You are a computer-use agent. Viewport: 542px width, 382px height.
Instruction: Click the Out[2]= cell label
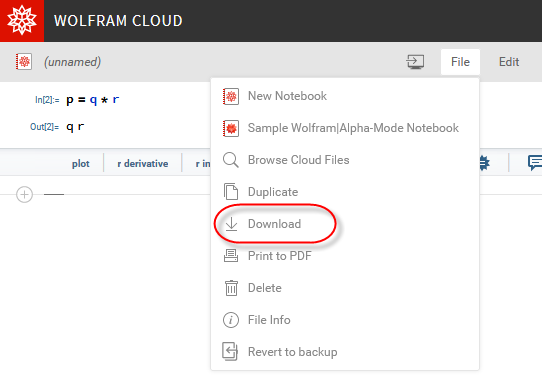point(45,127)
